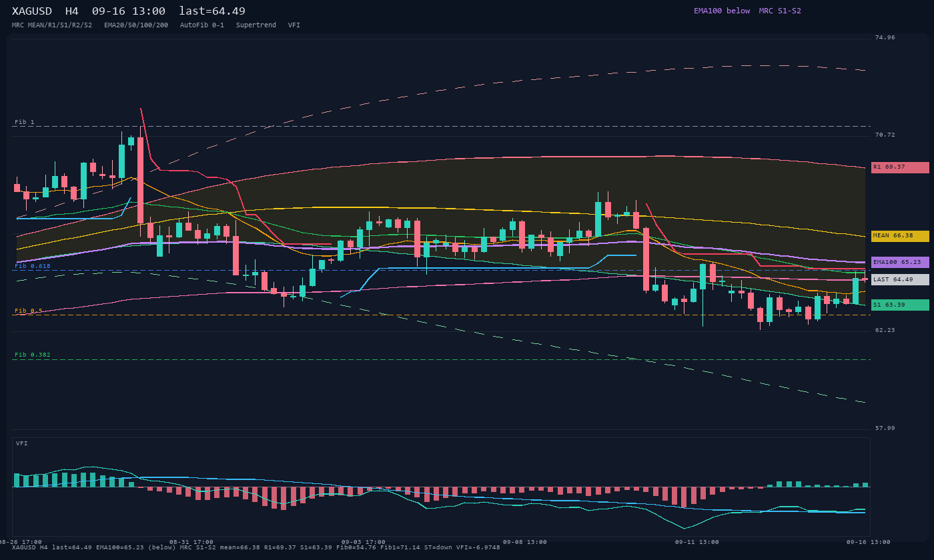Select the green 'Fib 0.382' level label

pyautogui.click(x=33, y=355)
